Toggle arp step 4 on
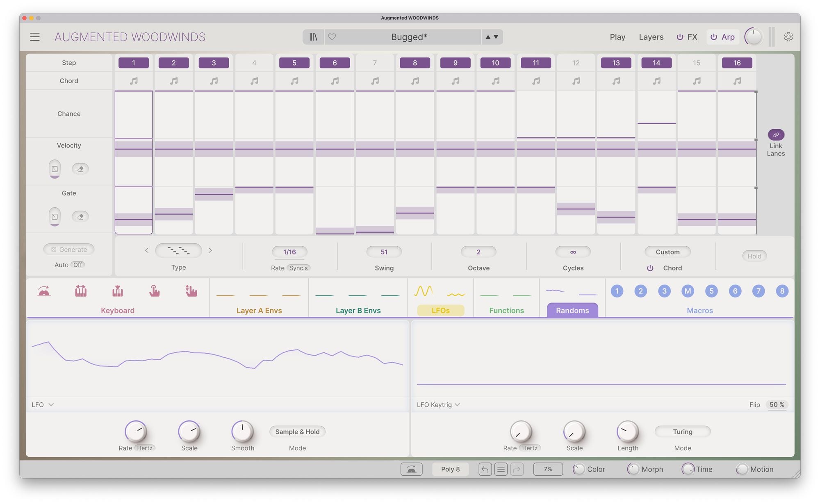Viewport: 820px width, 504px height. pos(254,63)
